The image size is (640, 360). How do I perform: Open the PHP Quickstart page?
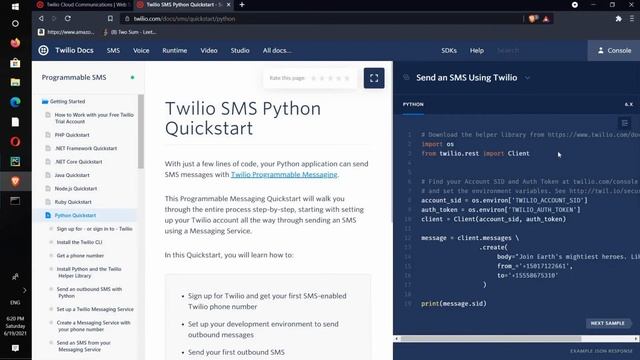click(72, 135)
